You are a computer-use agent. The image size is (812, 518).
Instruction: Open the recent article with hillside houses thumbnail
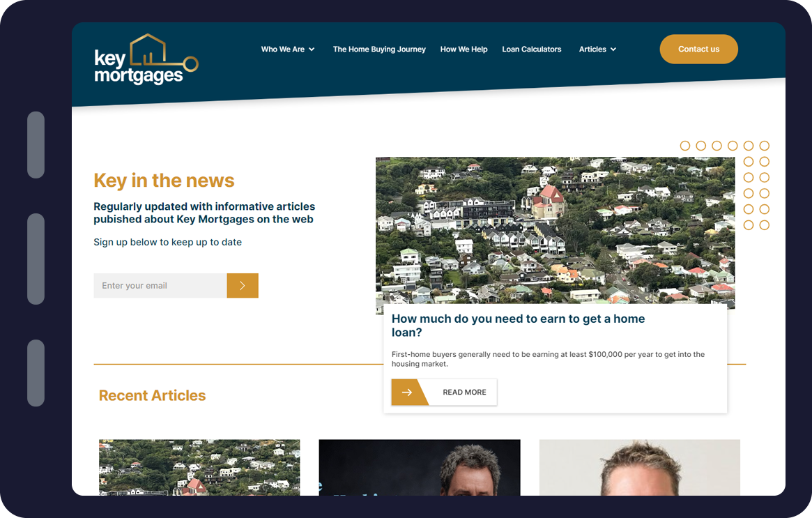coord(199,467)
